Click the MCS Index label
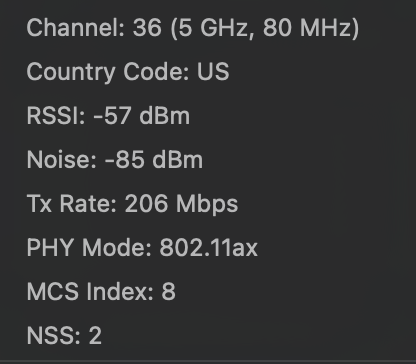This screenshot has height=364, width=416. (90, 292)
